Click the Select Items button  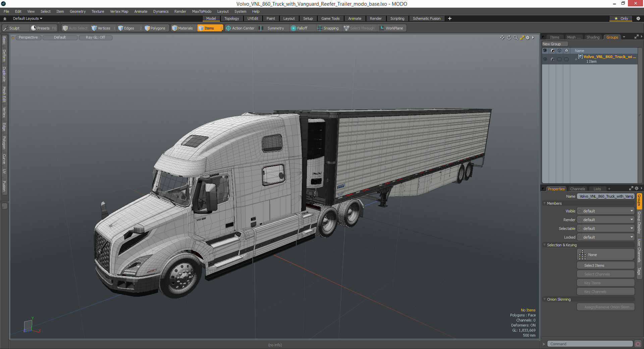tap(605, 265)
